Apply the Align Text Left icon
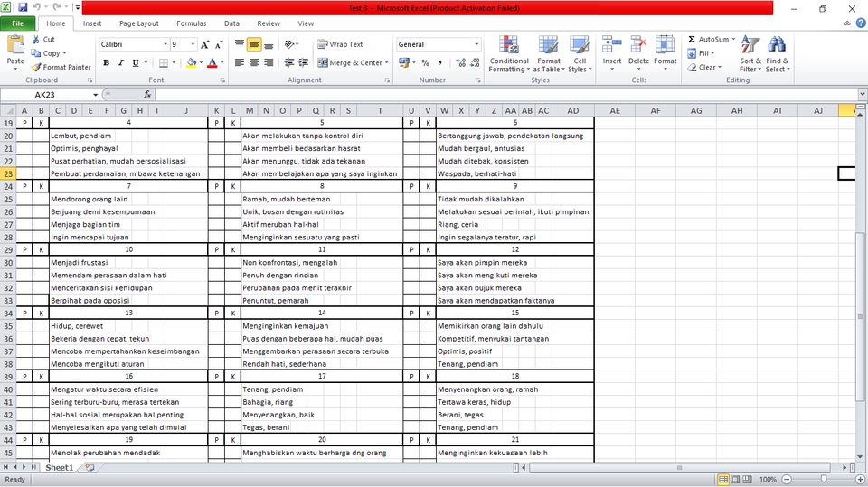The width and height of the screenshot is (868, 487). [239, 62]
